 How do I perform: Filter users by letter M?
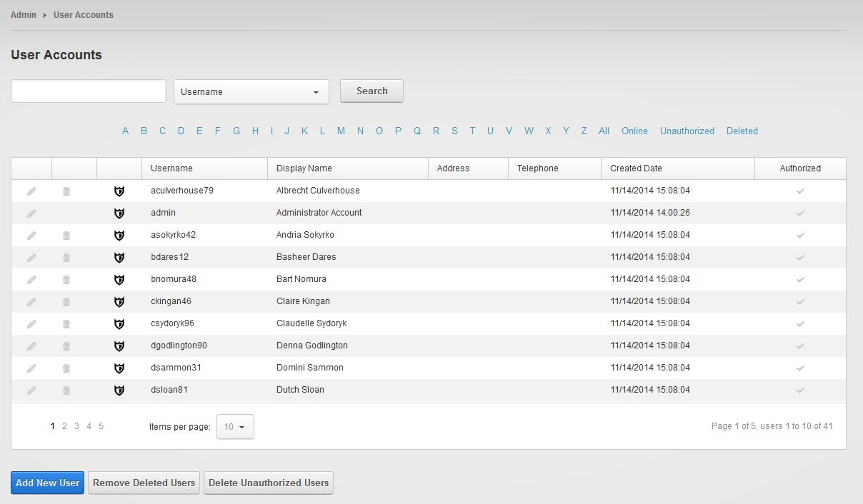click(341, 131)
